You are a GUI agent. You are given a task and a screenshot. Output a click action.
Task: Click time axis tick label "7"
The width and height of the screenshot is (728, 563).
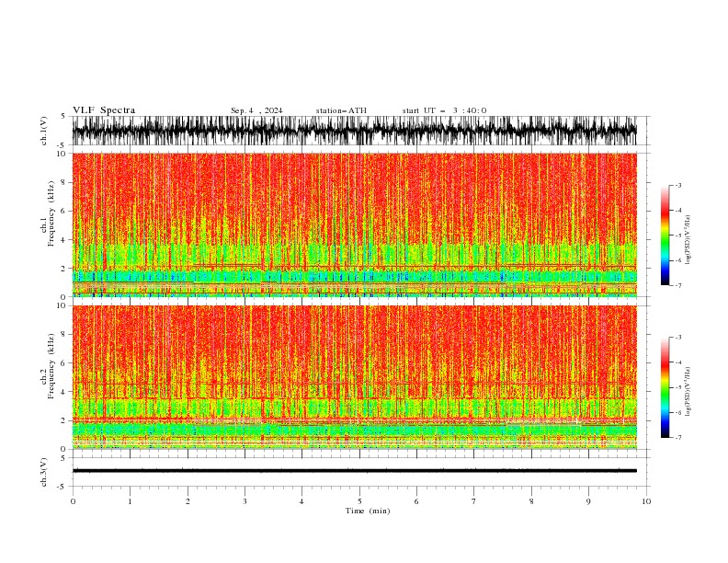pos(473,501)
